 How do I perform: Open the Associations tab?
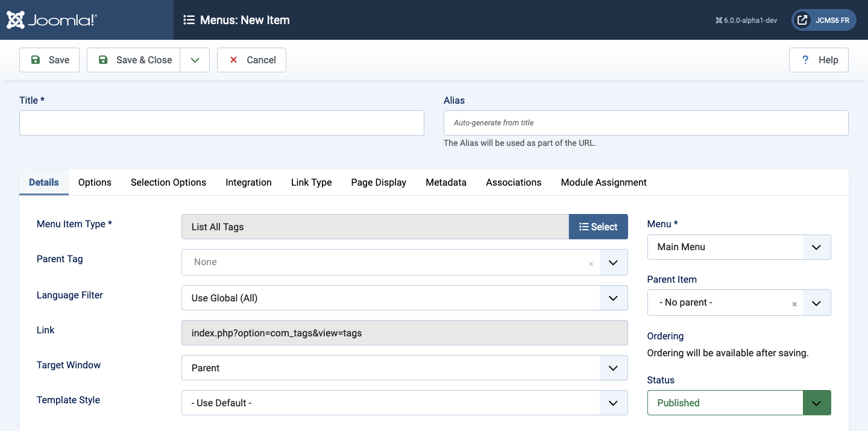(x=513, y=182)
